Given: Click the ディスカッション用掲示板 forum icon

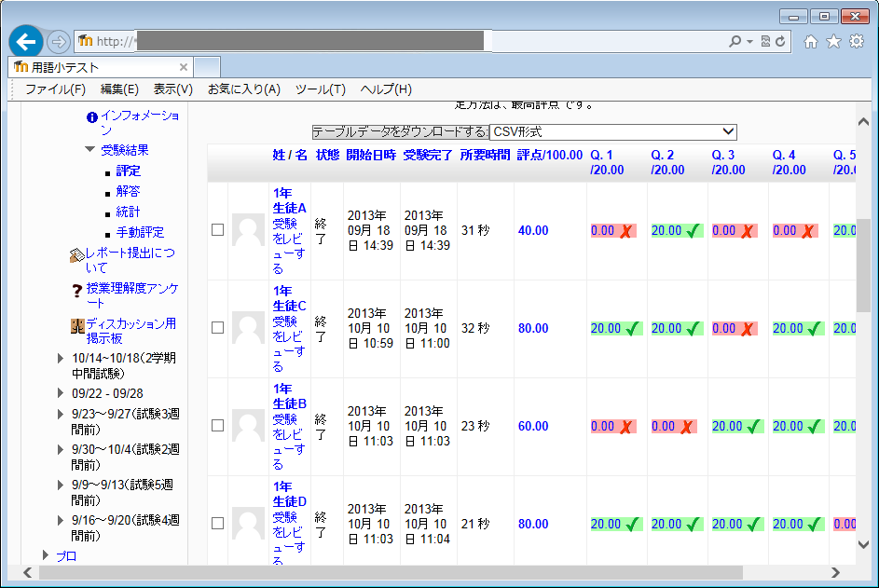Looking at the screenshot, I should [x=77, y=326].
